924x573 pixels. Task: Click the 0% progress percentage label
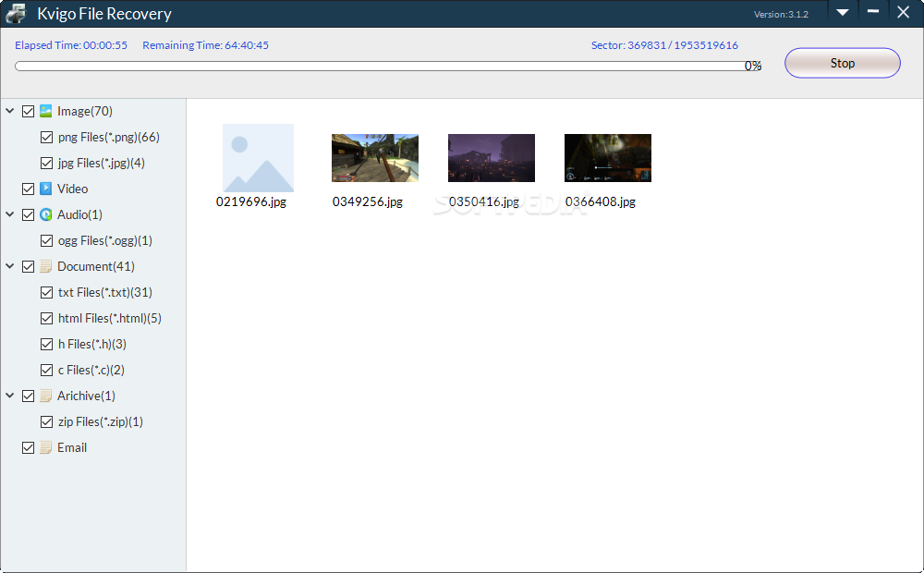click(752, 66)
